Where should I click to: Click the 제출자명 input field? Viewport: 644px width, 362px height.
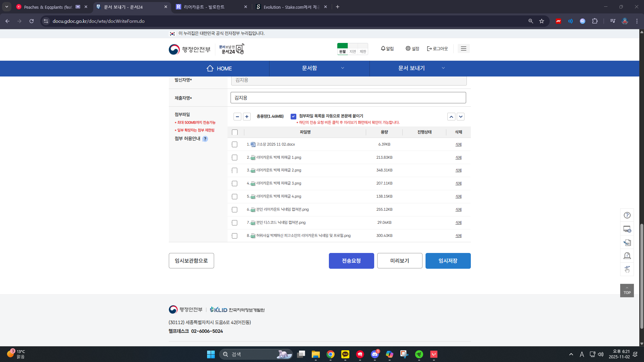pyautogui.click(x=348, y=98)
